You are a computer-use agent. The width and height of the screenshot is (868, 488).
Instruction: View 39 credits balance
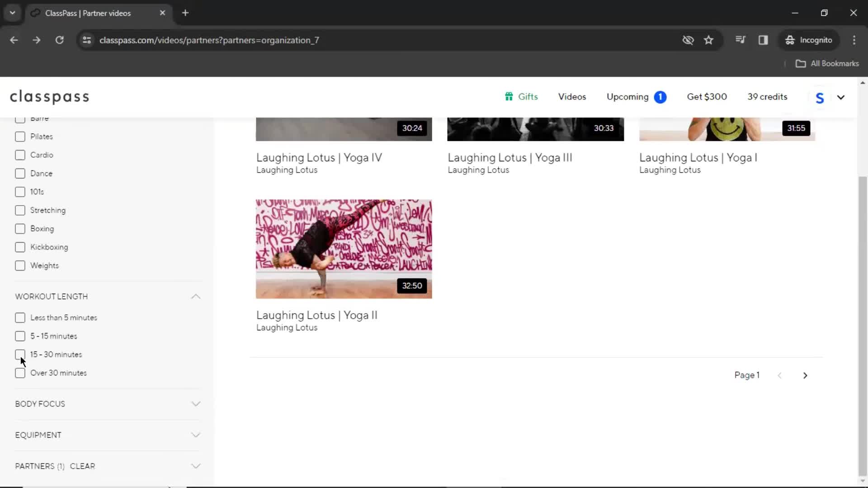coord(767,97)
